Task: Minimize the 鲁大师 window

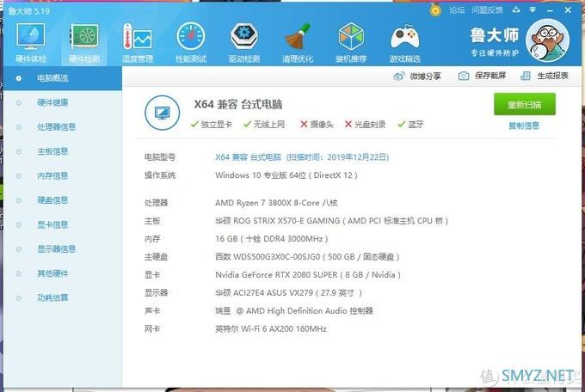Action: 550,10
